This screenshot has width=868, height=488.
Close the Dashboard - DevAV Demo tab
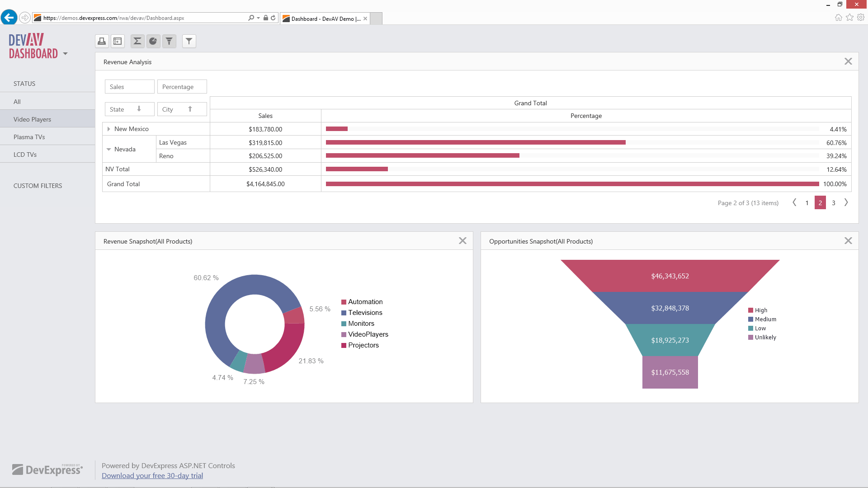pos(365,19)
